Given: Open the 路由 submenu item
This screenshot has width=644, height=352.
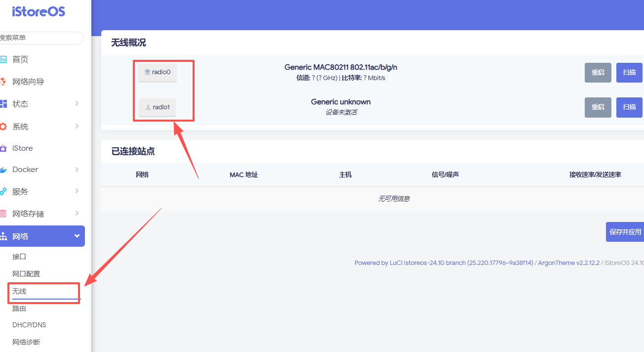Looking at the screenshot, I should click(19, 308).
